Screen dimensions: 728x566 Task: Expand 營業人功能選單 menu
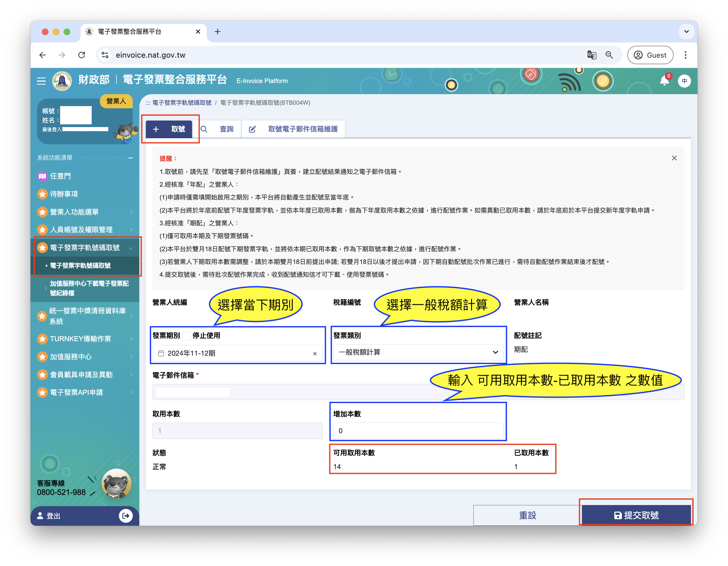click(x=85, y=212)
